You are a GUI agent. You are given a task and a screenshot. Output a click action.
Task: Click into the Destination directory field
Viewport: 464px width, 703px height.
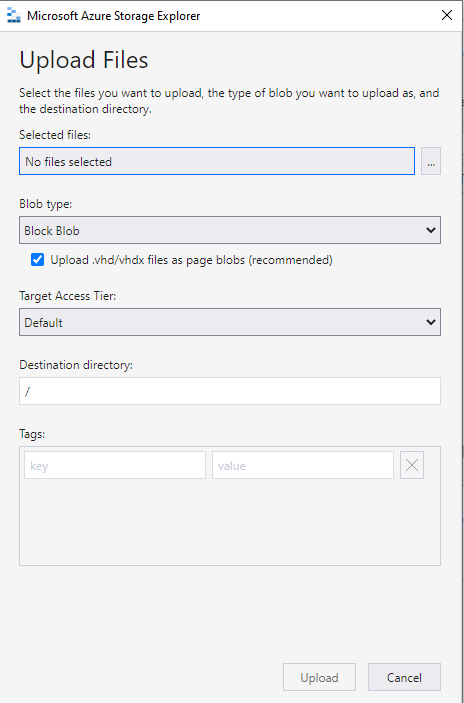230,391
